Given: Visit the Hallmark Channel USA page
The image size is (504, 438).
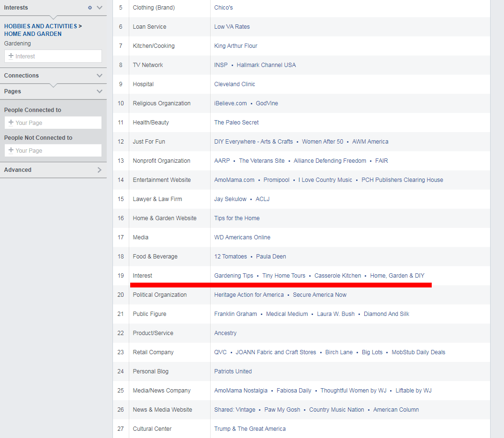Looking at the screenshot, I should [x=266, y=65].
